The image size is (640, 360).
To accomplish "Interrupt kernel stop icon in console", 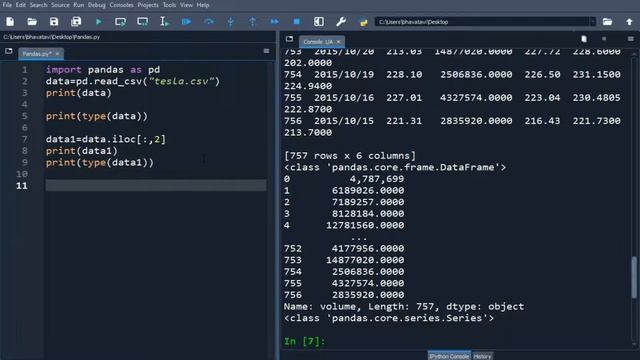I will click(x=604, y=39).
